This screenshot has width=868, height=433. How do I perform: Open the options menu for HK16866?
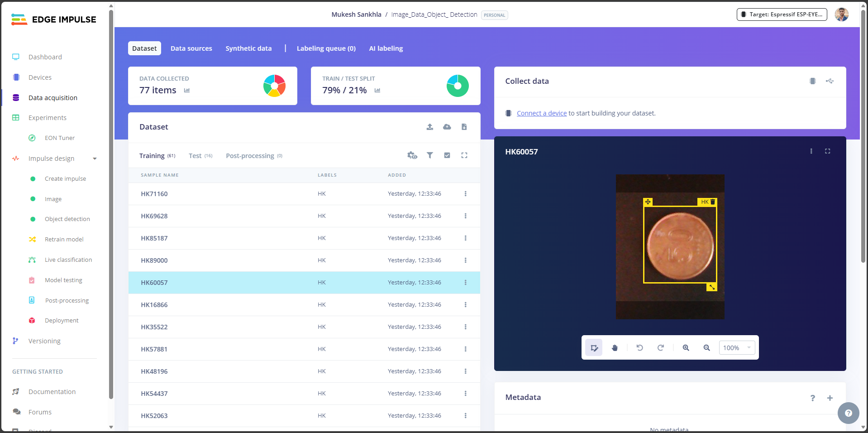(465, 305)
